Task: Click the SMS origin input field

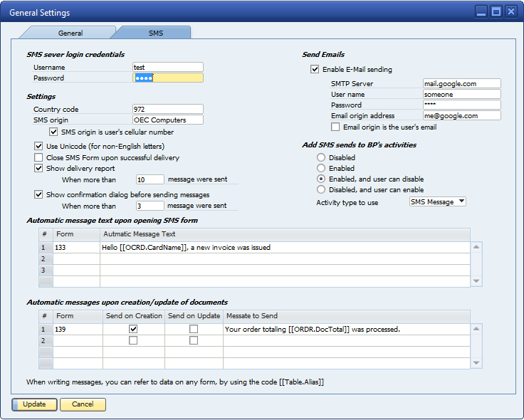Action: (x=168, y=120)
